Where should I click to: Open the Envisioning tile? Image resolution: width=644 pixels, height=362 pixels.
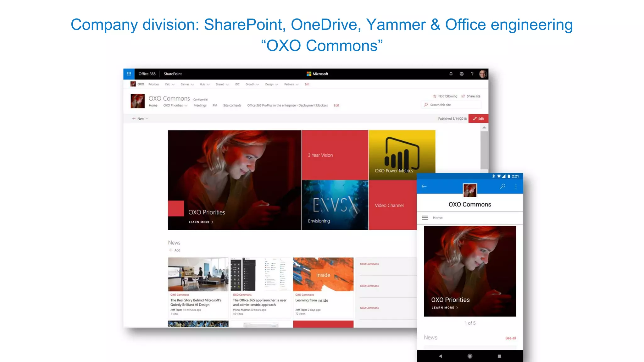click(x=335, y=205)
